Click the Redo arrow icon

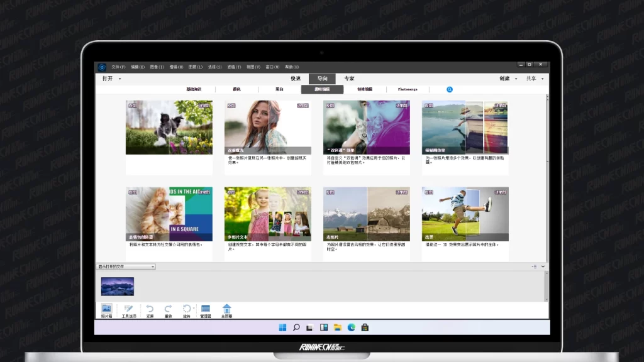pyautogui.click(x=168, y=310)
